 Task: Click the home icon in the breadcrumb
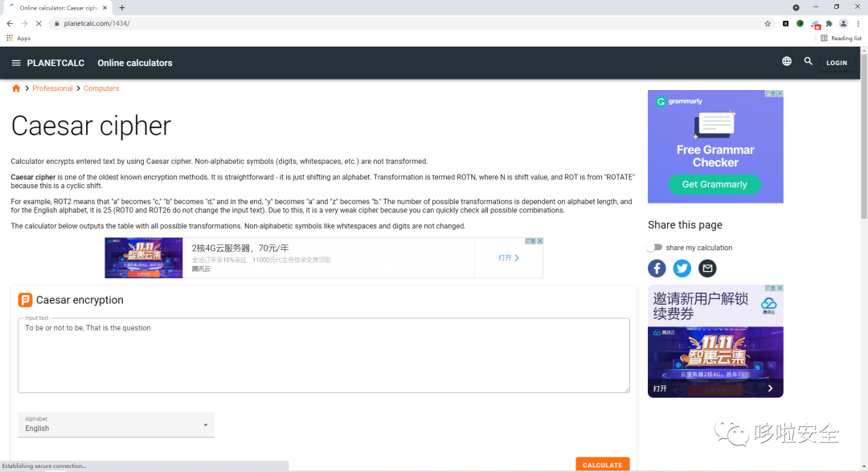tap(16, 88)
